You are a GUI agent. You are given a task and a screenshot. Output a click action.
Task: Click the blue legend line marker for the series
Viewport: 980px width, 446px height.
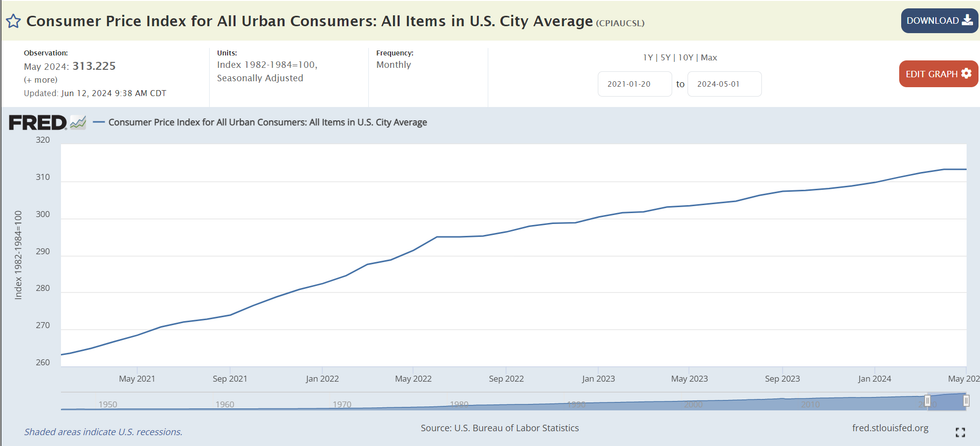99,122
